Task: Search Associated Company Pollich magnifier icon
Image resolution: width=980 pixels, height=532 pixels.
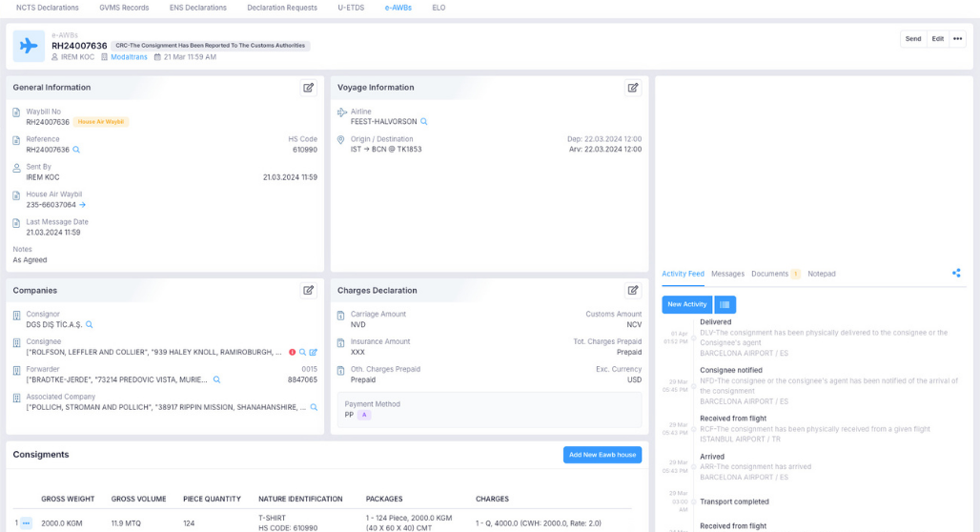Action: click(314, 408)
